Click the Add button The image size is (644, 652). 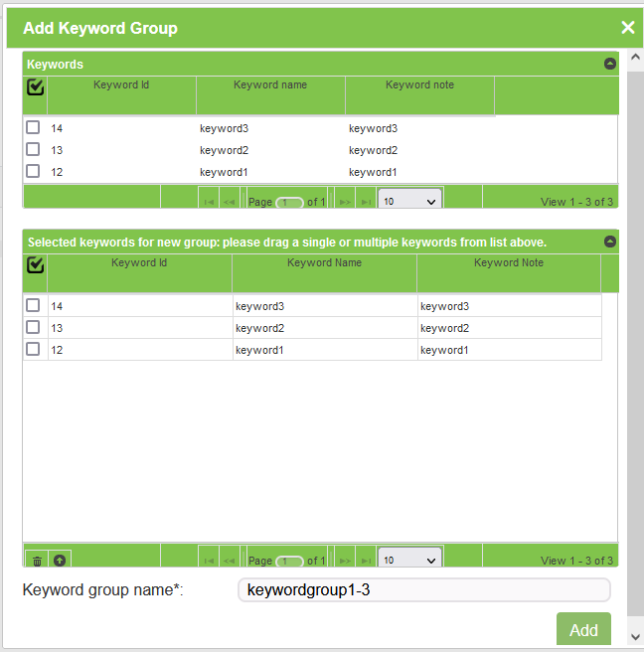click(x=583, y=630)
